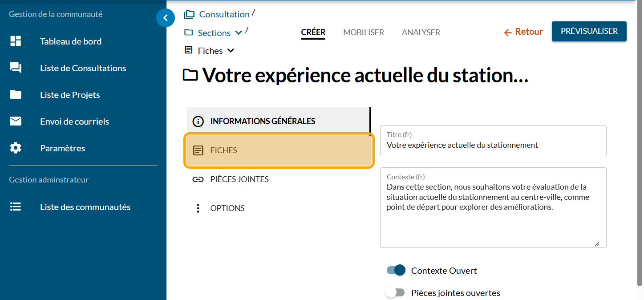Disable the Contexte Ouvert toggle
This screenshot has width=644, height=300.
point(396,270)
